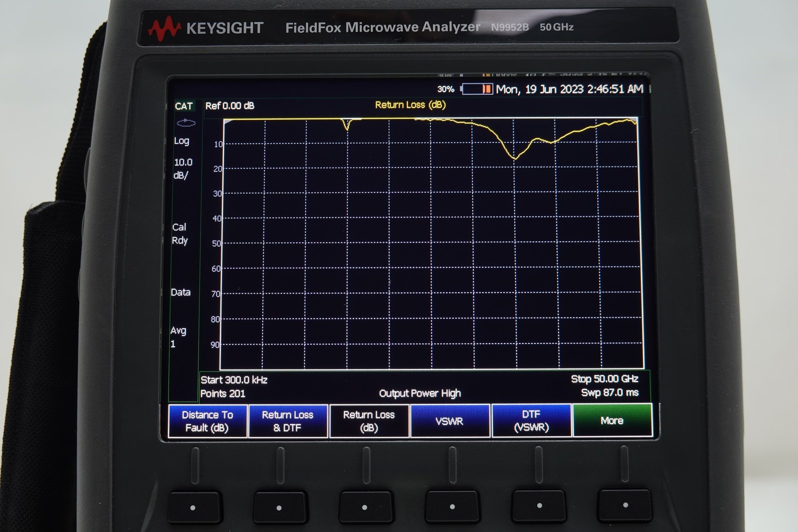Click the 50 y-axis gridline label

coord(216,244)
